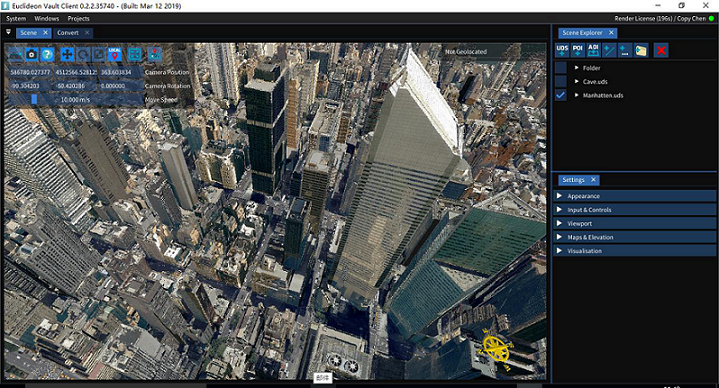
Task: Click the Add UDS button
Action: tap(562, 50)
